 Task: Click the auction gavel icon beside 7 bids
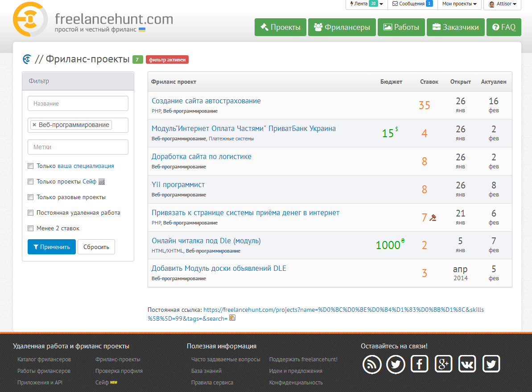[x=433, y=217]
